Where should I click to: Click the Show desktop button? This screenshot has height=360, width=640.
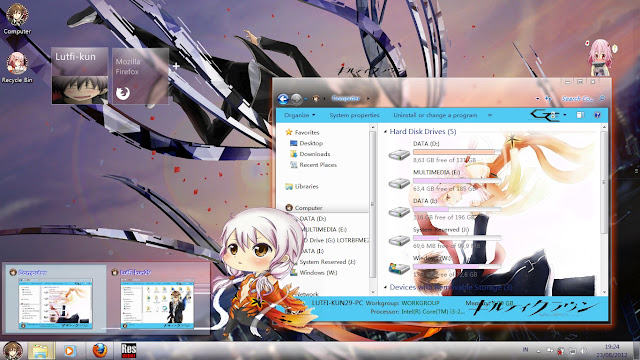pos(637,351)
